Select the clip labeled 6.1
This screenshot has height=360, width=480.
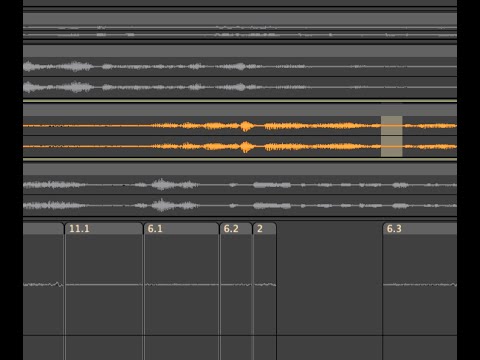(181, 229)
